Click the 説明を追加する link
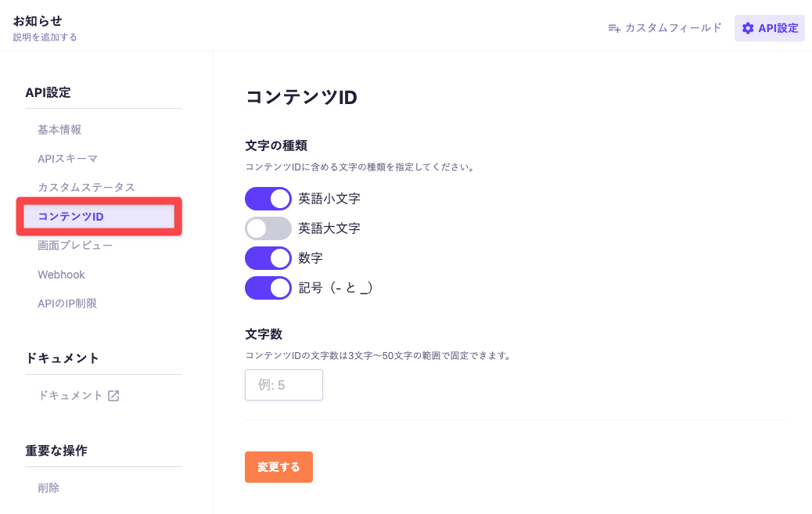 pos(44,35)
